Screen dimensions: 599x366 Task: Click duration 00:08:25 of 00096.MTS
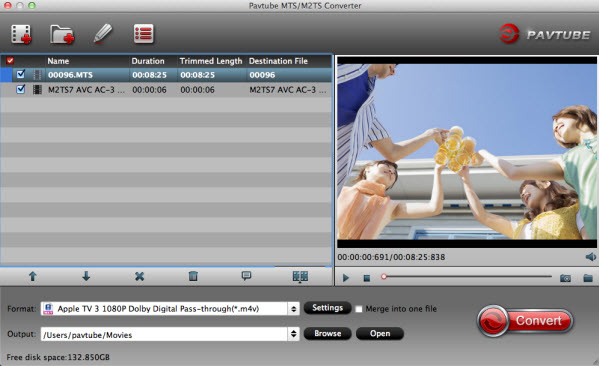point(149,75)
